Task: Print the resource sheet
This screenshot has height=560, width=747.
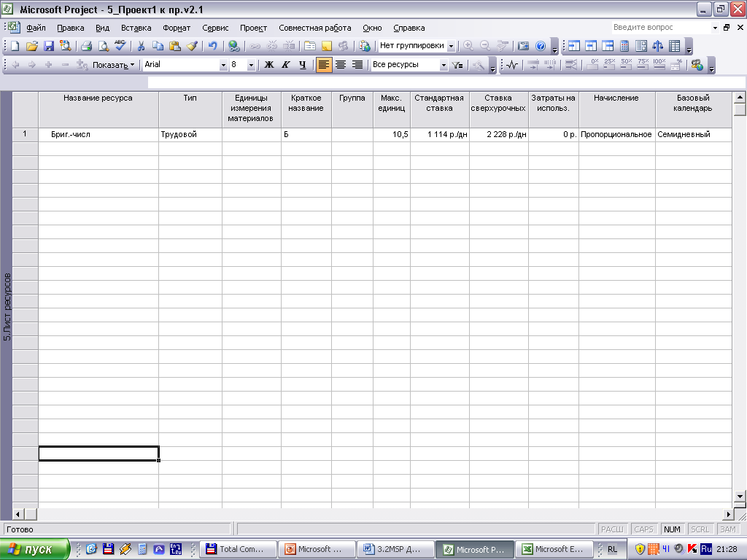Action: point(86,46)
